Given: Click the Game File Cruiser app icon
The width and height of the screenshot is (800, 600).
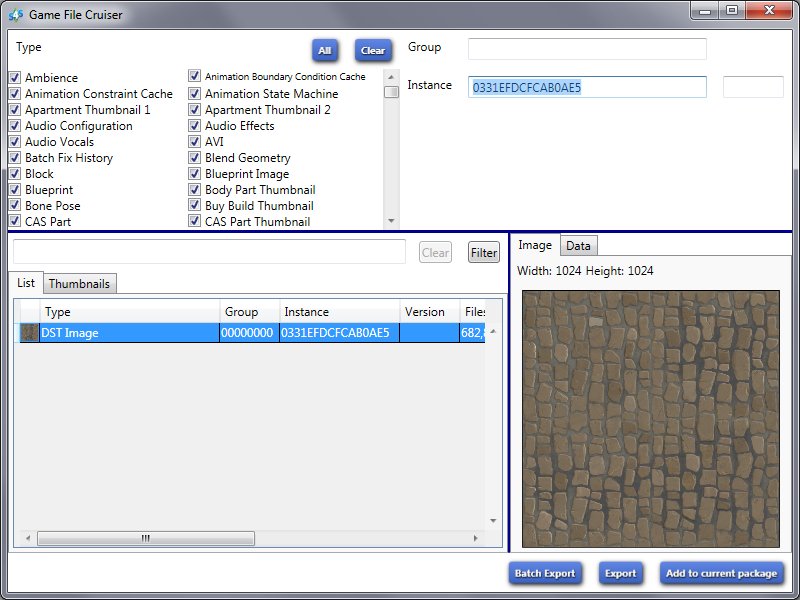Looking at the screenshot, I should pyautogui.click(x=15, y=15).
